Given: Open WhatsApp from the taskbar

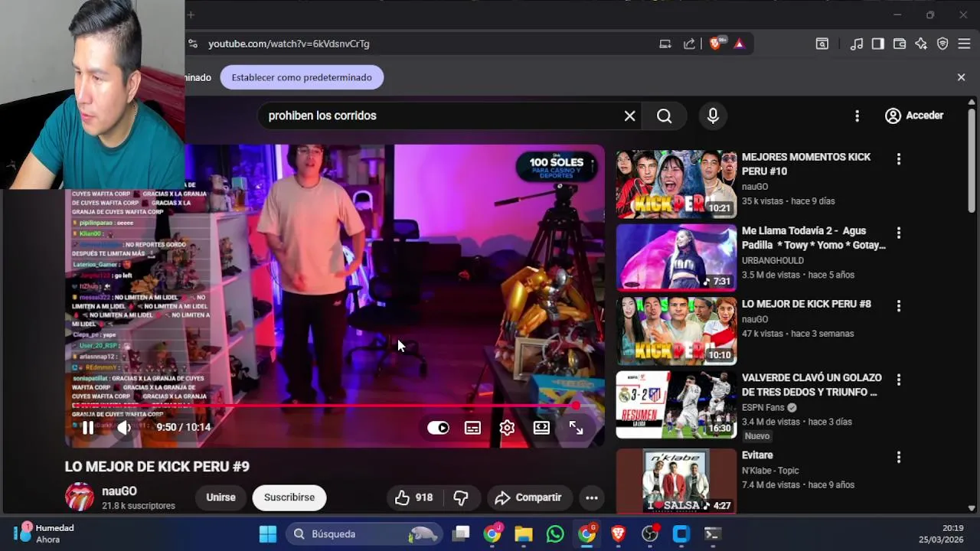Looking at the screenshot, I should 555,534.
